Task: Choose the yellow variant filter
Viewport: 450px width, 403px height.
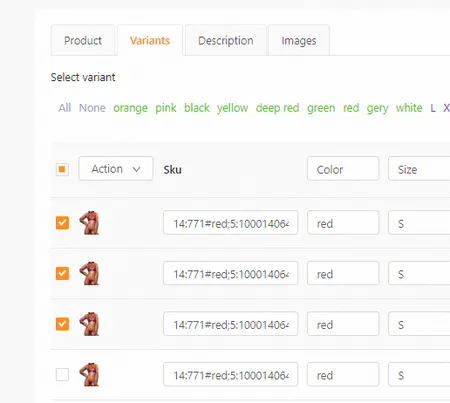Action: tap(233, 108)
